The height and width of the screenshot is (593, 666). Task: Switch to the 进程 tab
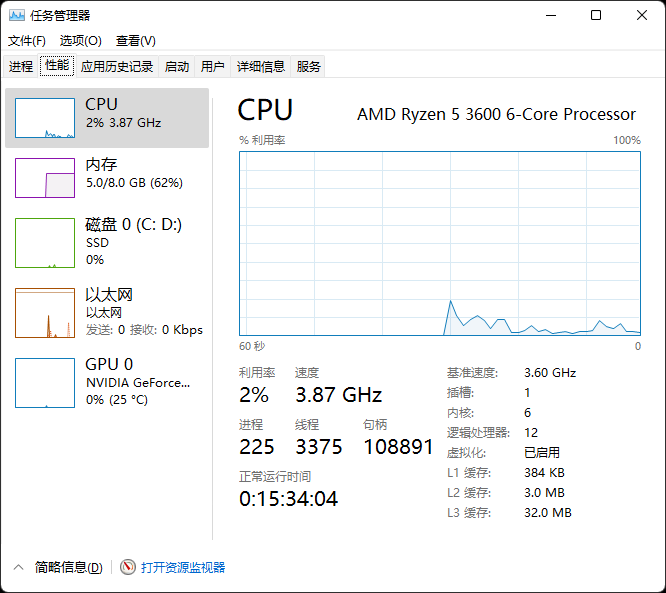click(21, 67)
